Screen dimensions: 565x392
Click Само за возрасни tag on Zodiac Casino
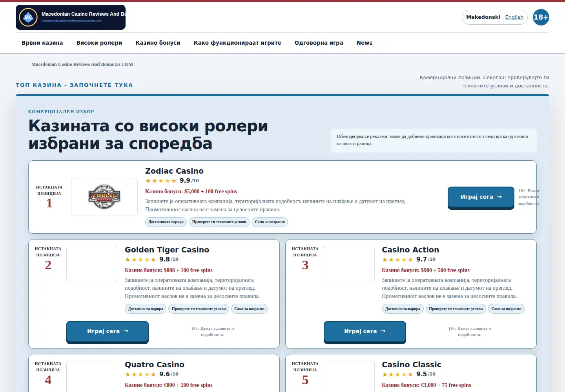[x=270, y=222]
